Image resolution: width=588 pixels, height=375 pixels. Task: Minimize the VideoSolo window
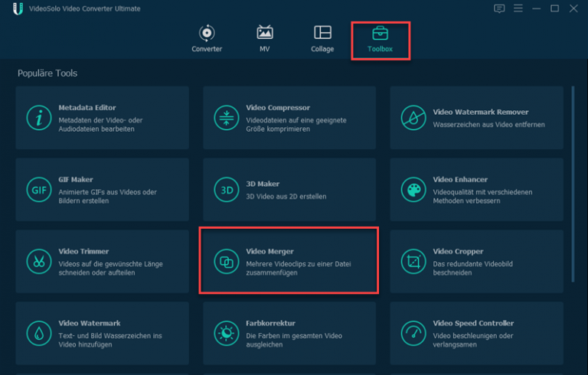pos(536,8)
